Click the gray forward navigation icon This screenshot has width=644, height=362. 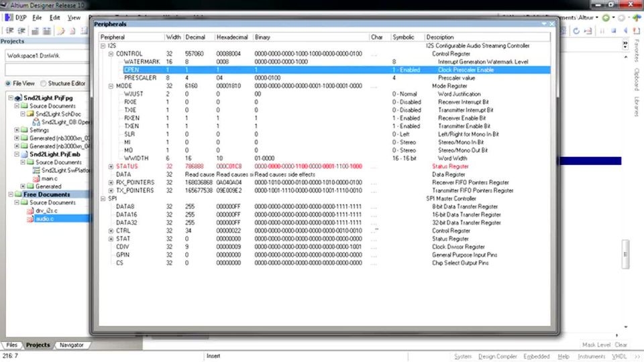pos(621,17)
